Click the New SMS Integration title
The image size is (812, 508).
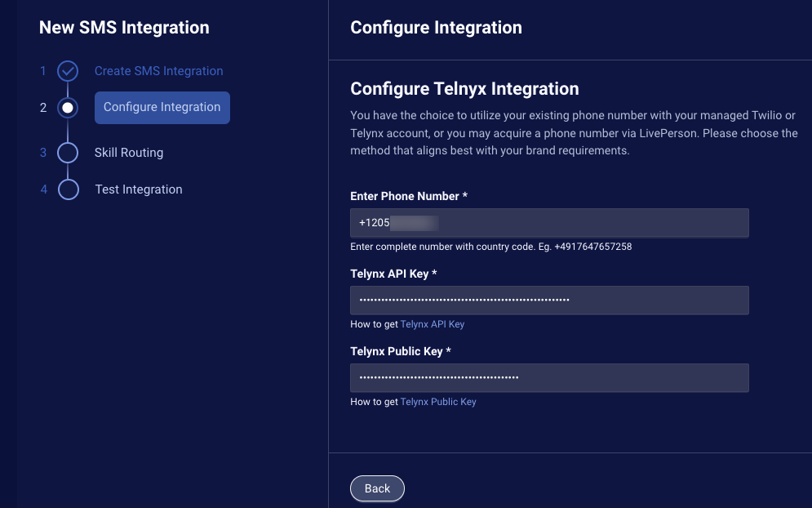coord(124,28)
